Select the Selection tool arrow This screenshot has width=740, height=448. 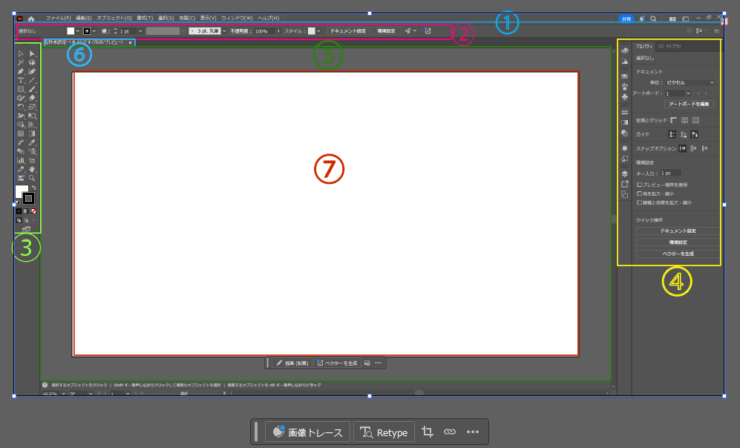click(x=21, y=54)
